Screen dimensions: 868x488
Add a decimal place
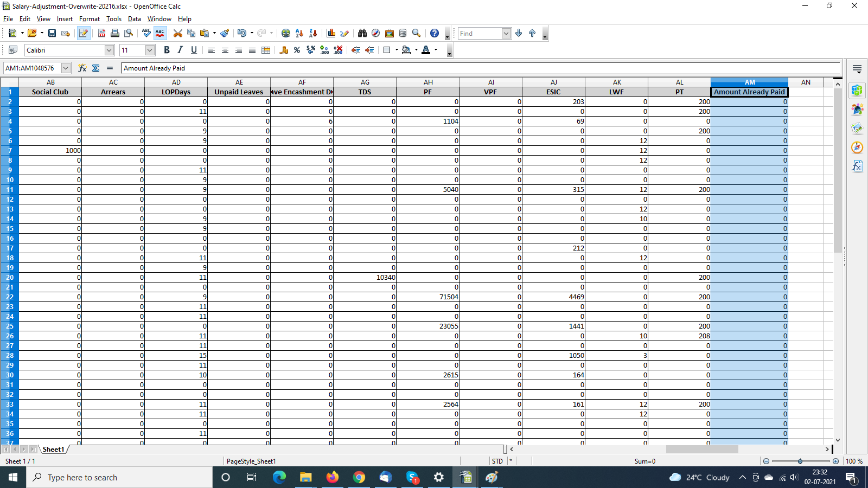click(x=324, y=50)
